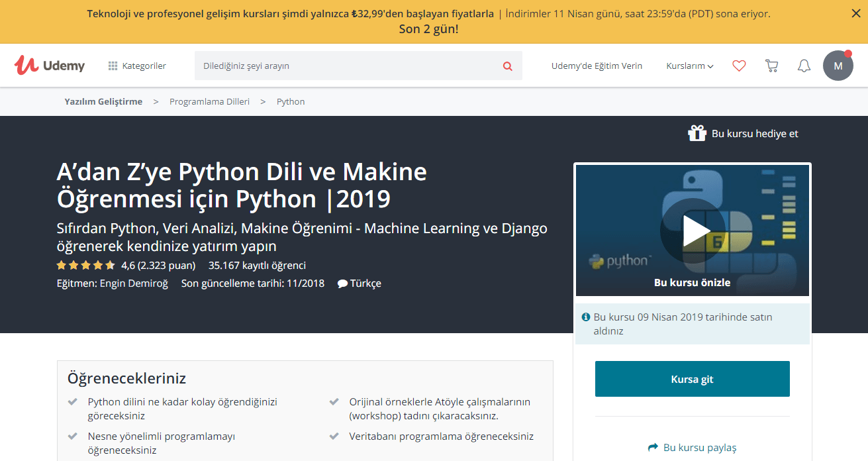
Task: Click checkmark beside Veritabanı programlama item
Action: [334, 436]
